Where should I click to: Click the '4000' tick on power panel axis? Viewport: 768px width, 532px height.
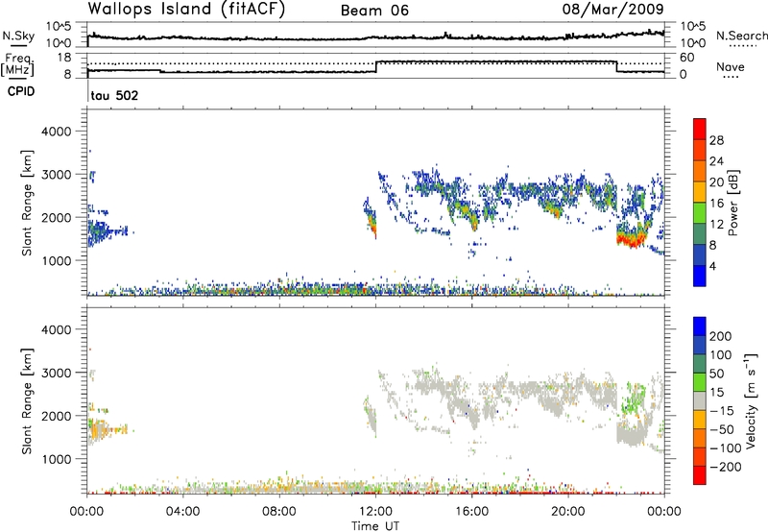click(56, 132)
